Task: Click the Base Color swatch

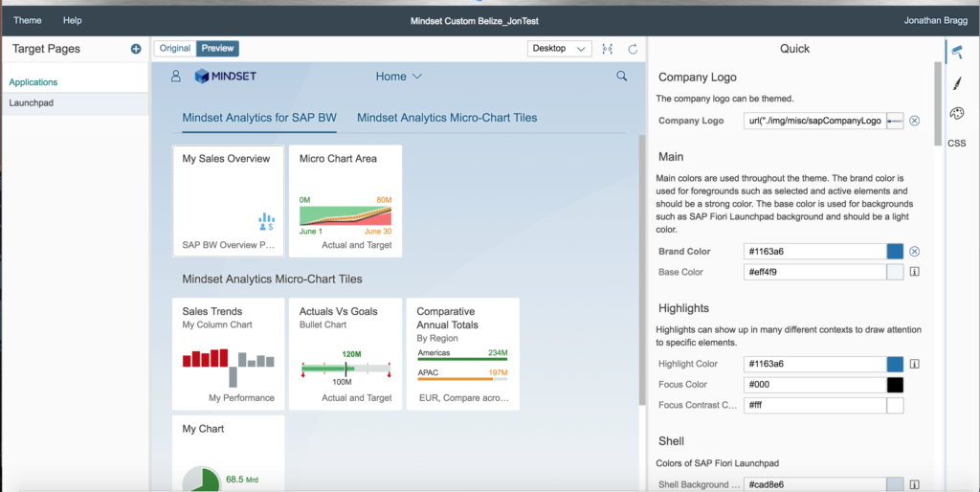Action: [x=895, y=272]
